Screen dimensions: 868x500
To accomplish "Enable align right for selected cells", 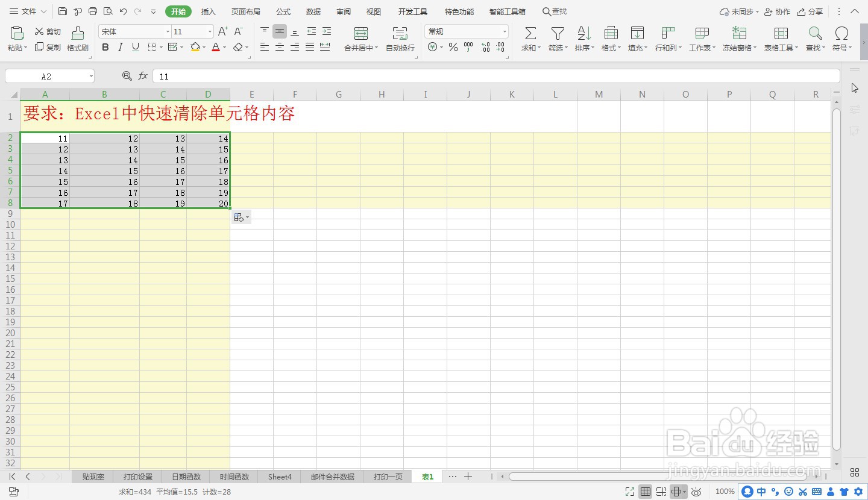I will [x=295, y=47].
